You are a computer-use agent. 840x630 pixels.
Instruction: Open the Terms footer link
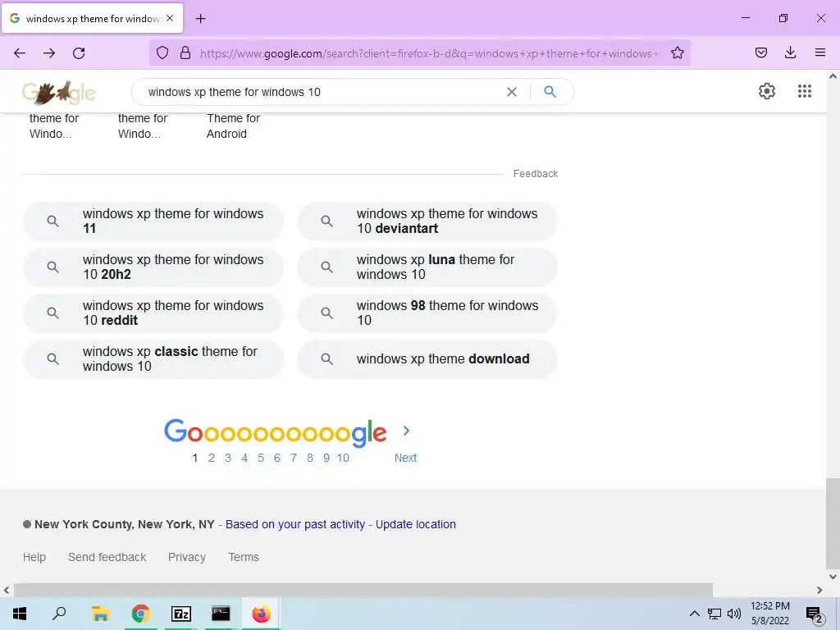pos(244,557)
